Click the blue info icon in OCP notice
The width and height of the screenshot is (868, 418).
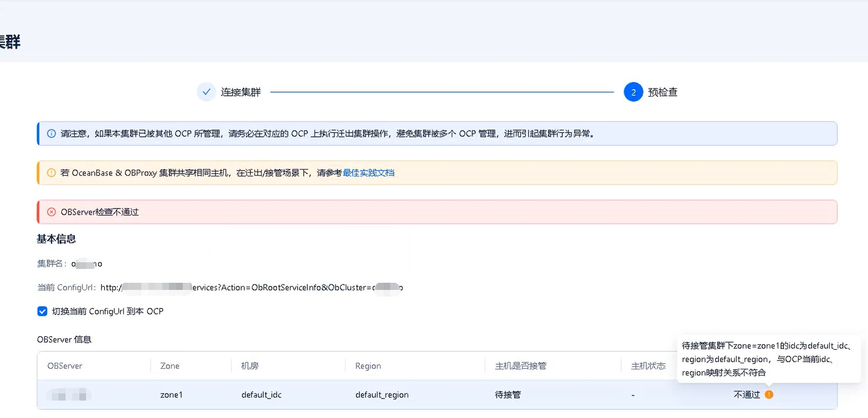(x=51, y=134)
